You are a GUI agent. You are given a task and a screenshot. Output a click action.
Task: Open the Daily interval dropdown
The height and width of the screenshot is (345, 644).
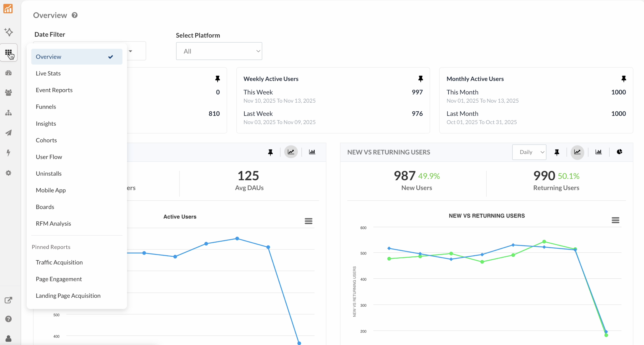529,152
